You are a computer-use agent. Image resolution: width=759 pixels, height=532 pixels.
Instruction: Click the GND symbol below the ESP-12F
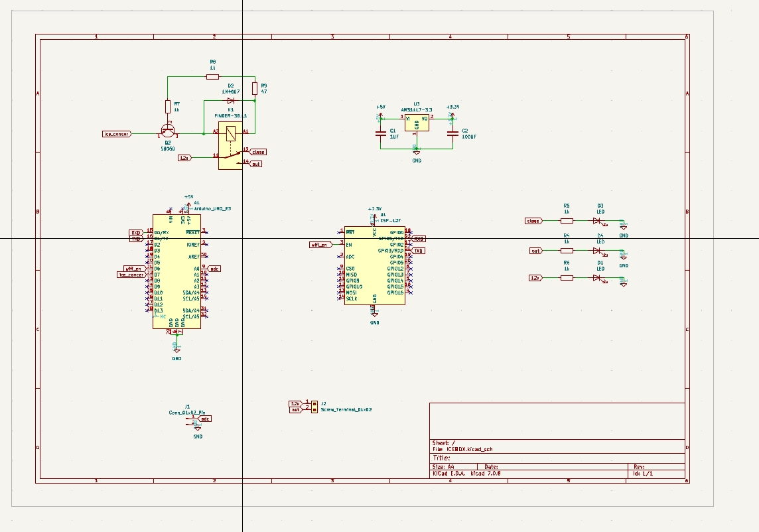point(375,316)
